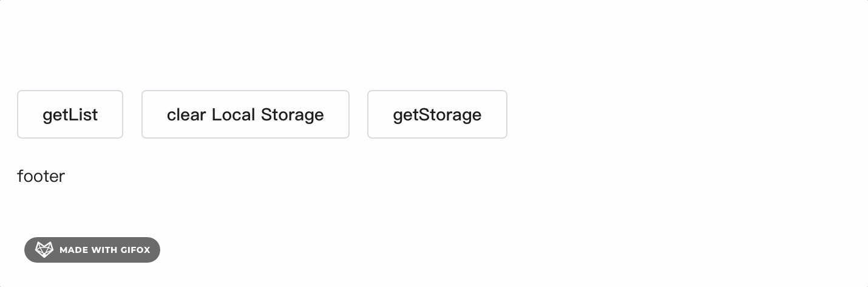Select the MADE WITH GIFOX badge text
Viewport: 868px width, 287px height.
tap(104, 250)
